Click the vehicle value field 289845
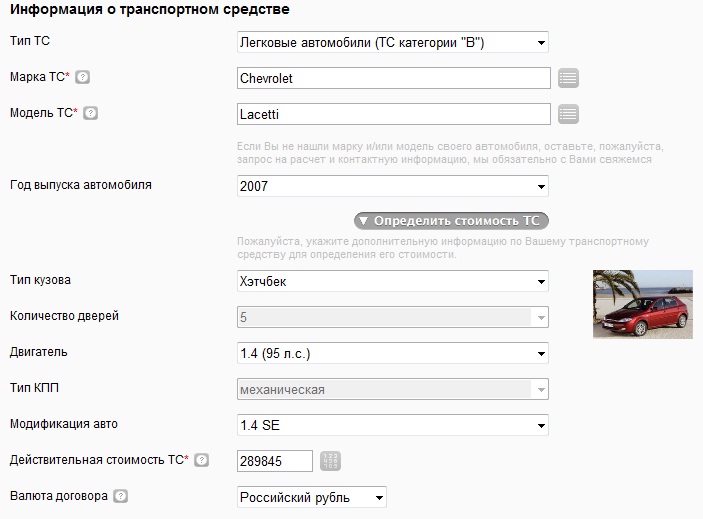 tap(275, 461)
